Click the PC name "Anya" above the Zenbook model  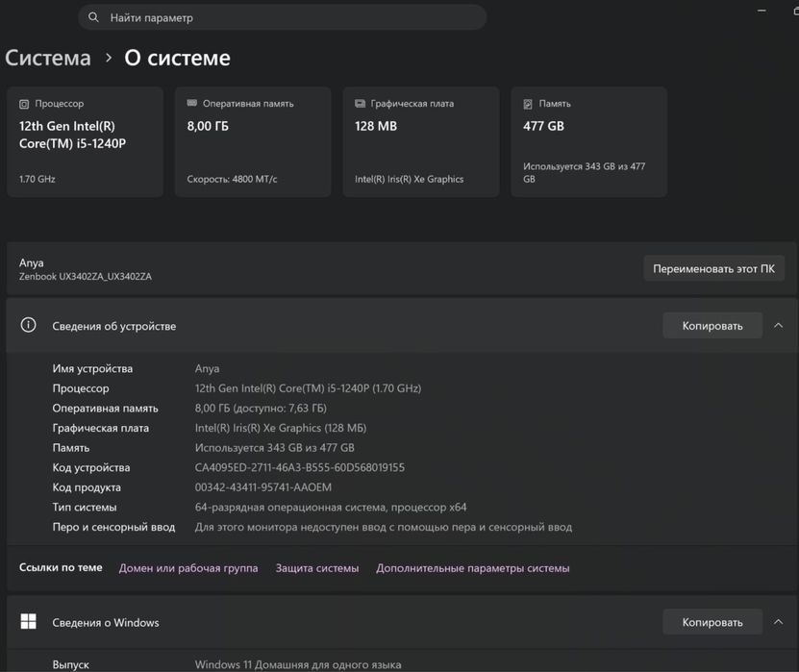point(31,262)
